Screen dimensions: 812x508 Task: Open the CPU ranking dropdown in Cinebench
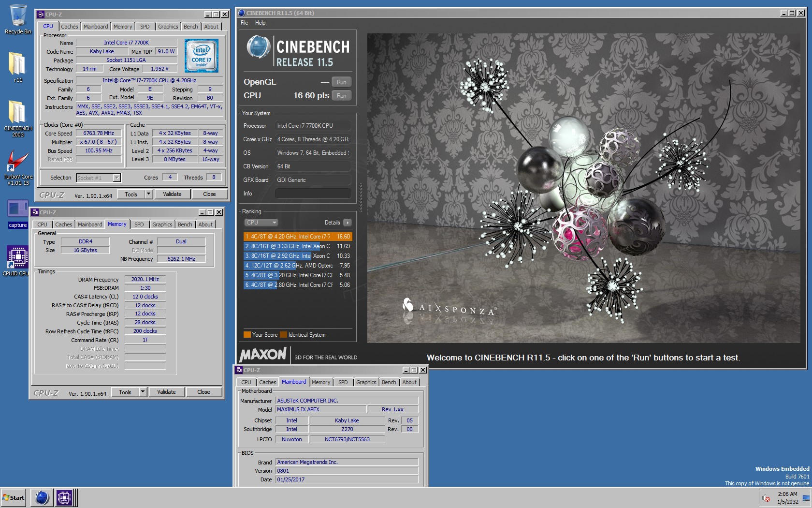[261, 223]
